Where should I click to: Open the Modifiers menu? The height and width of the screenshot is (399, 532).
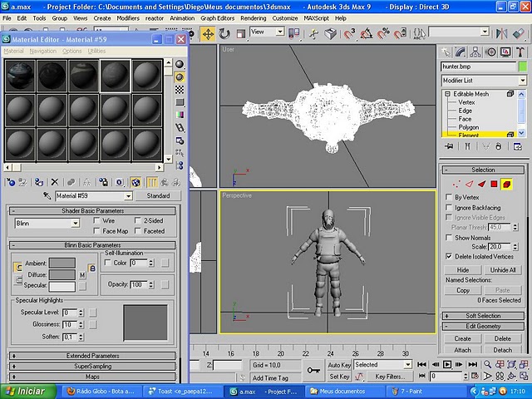[x=128, y=18]
